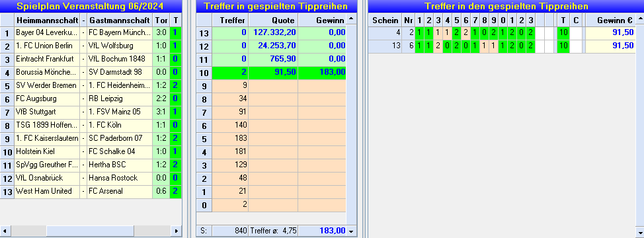Select the 1. FSV Mainz 05 cell

coord(120,112)
